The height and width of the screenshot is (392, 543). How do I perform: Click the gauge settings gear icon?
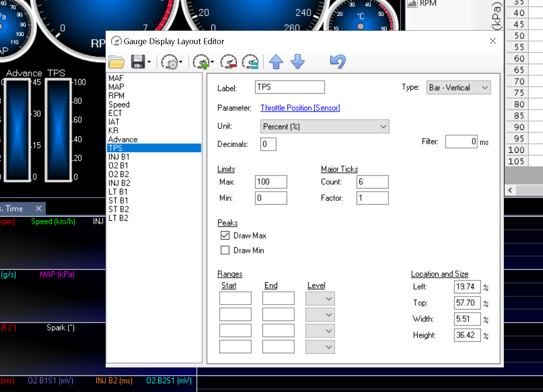pyautogui.click(x=169, y=62)
